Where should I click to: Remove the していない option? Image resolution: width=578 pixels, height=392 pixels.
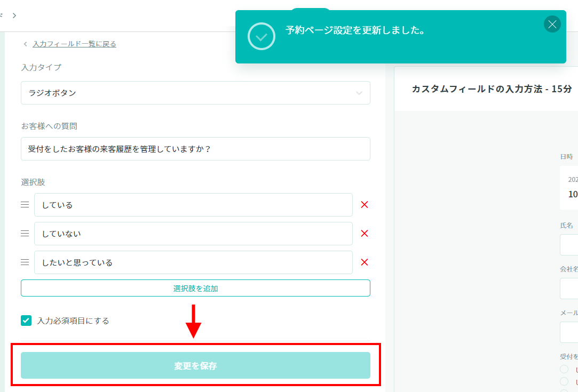[365, 234]
